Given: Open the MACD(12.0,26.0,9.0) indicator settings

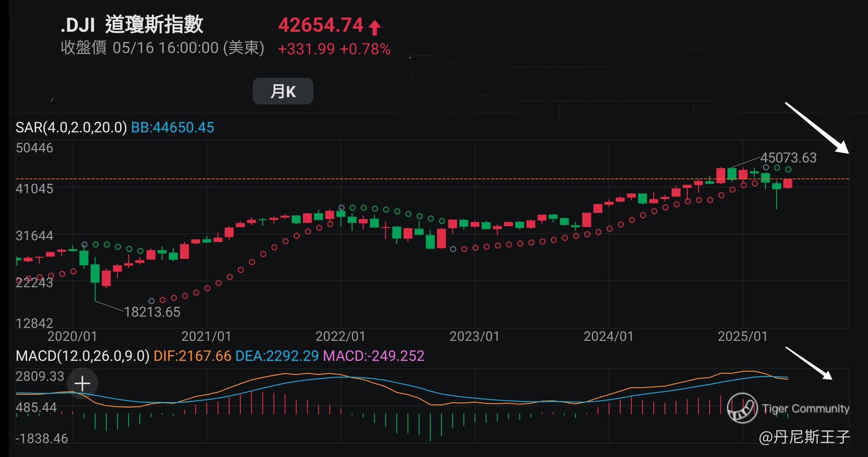Looking at the screenshot, I should 82,356.
